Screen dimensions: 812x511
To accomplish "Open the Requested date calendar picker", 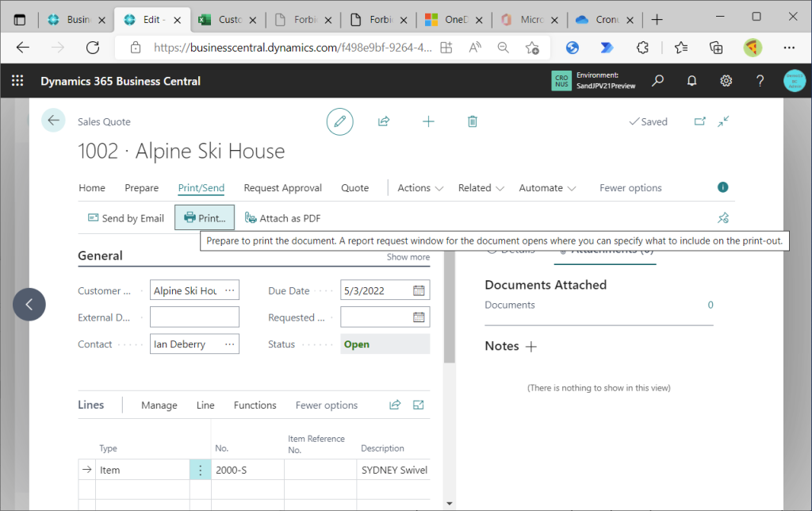I will coord(419,317).
